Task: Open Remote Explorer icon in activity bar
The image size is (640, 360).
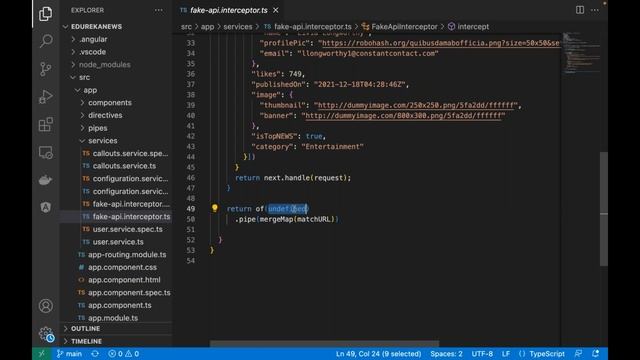Action: tap(45, 152)
